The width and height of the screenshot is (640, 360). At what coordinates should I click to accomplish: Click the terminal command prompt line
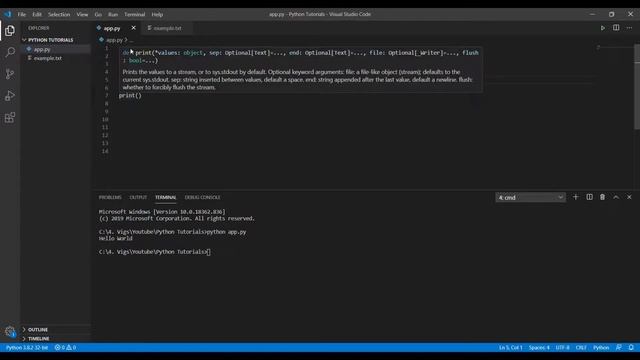pos(155,252)
